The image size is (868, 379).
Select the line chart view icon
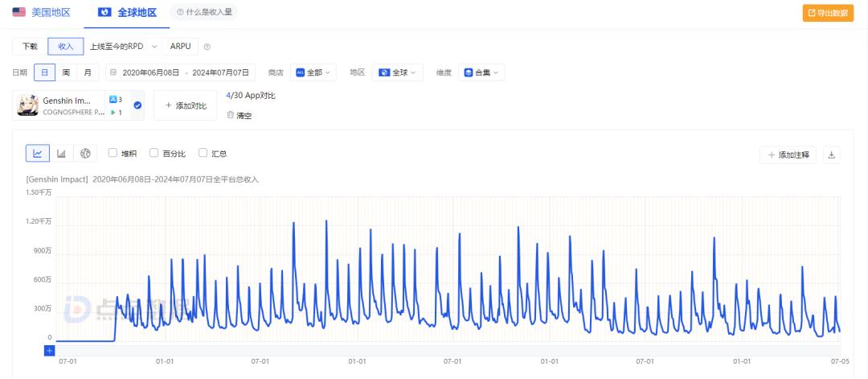(x=38, y=154)
